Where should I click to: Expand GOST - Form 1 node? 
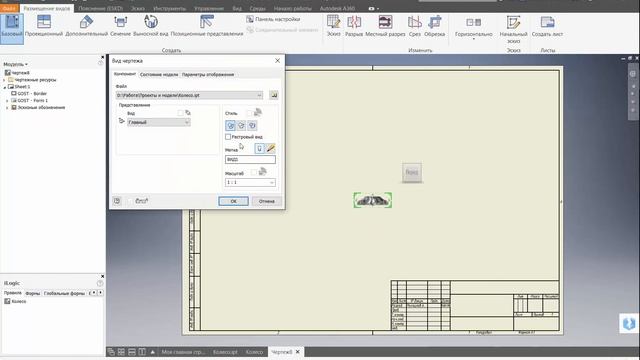pyautogui.click(x=7, y=100)
